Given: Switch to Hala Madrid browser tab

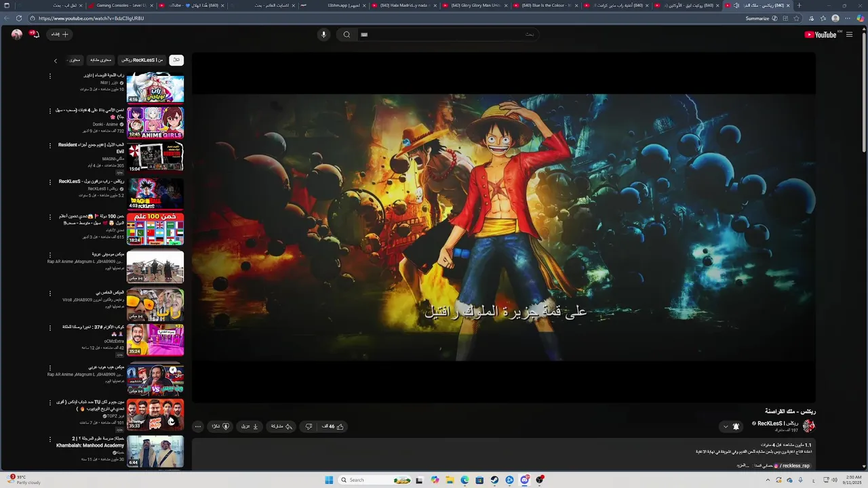Looking at the screenshot, I should (403, 5).
